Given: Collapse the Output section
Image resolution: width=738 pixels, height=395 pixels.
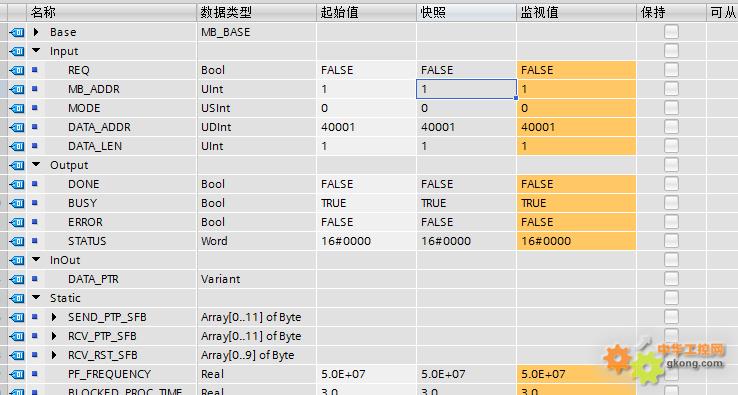Looking at the screenshot, I should [36, 165].
